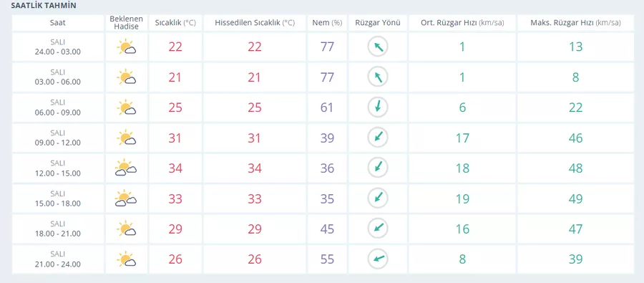644x283 pixels.
Task: Select the SALI 09.00 - 12.00 time cell
Action: pos(57,138)
